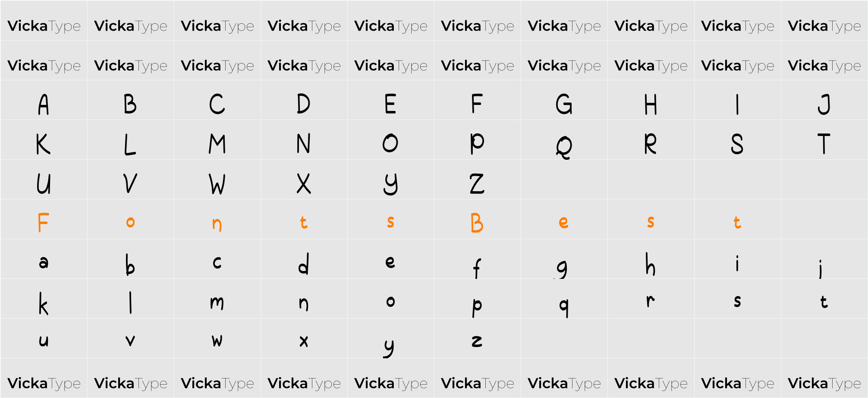Viewport: 868px width, 398px height.
Task: Select the uppercase J glyph
Action: pos(824,104)
